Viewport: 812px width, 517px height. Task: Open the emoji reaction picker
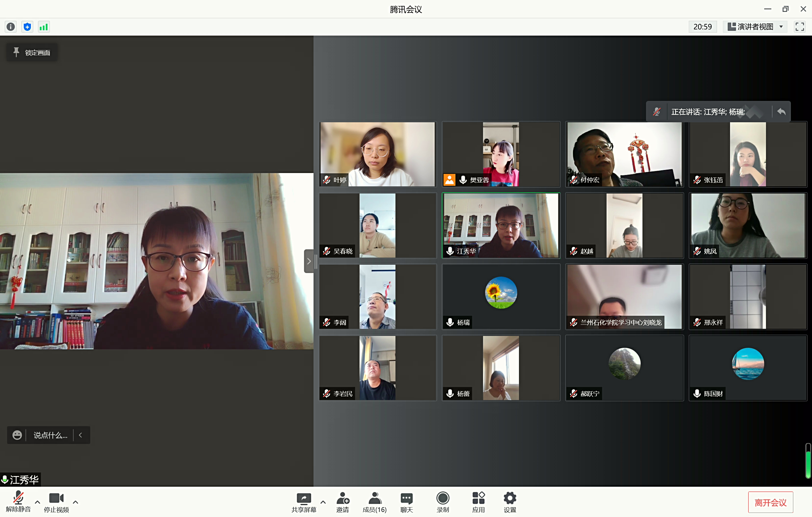tap(17, 435)
